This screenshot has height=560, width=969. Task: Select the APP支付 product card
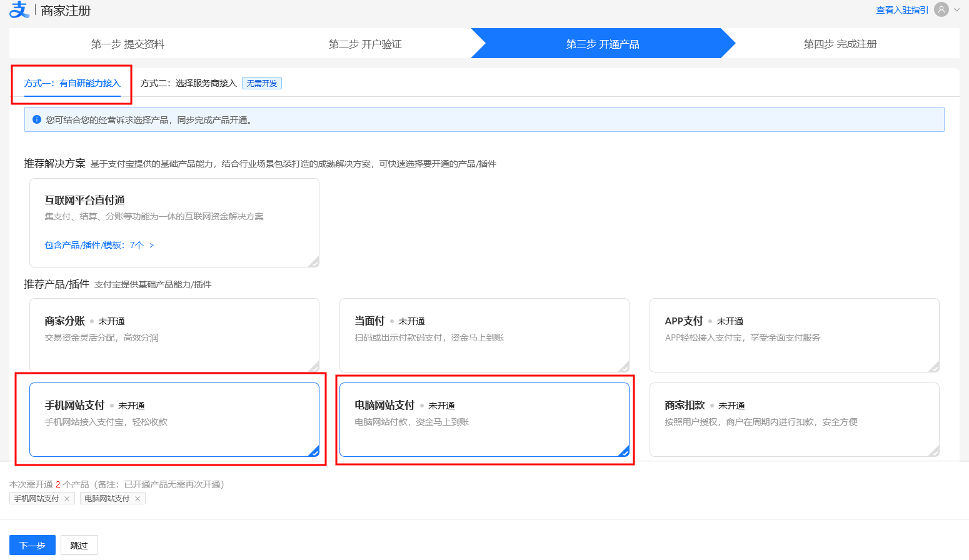click(794, 335)
